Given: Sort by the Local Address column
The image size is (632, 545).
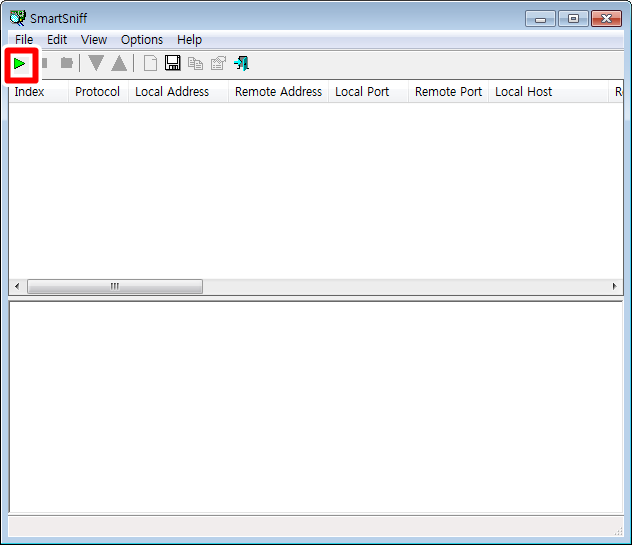Looking at the screenshot, I should pyautogui.click(x=178, y=92).
